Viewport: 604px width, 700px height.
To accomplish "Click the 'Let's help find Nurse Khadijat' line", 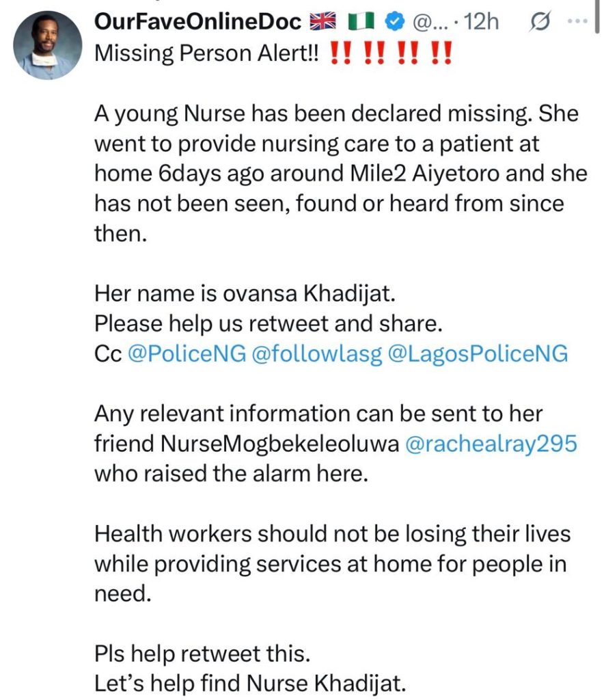I will (250, 683).
